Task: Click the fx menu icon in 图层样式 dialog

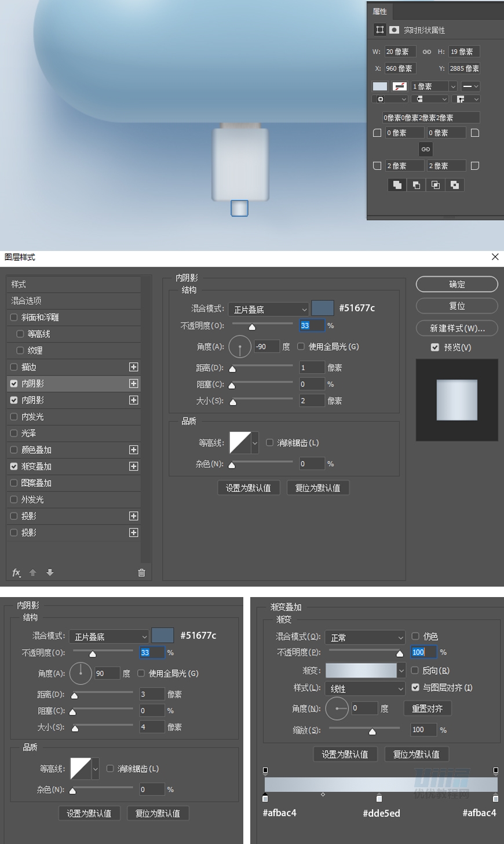Action: [17, 573]
